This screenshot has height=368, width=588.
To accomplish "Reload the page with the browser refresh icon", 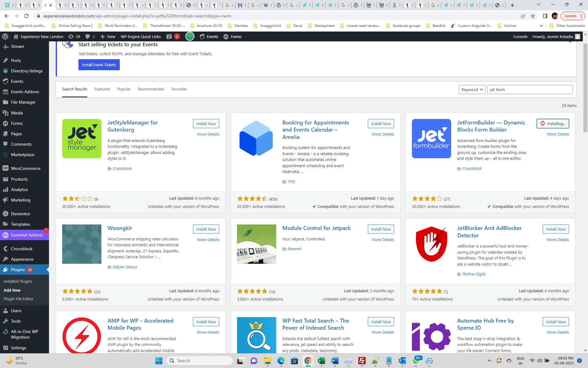I will [26, 16].
